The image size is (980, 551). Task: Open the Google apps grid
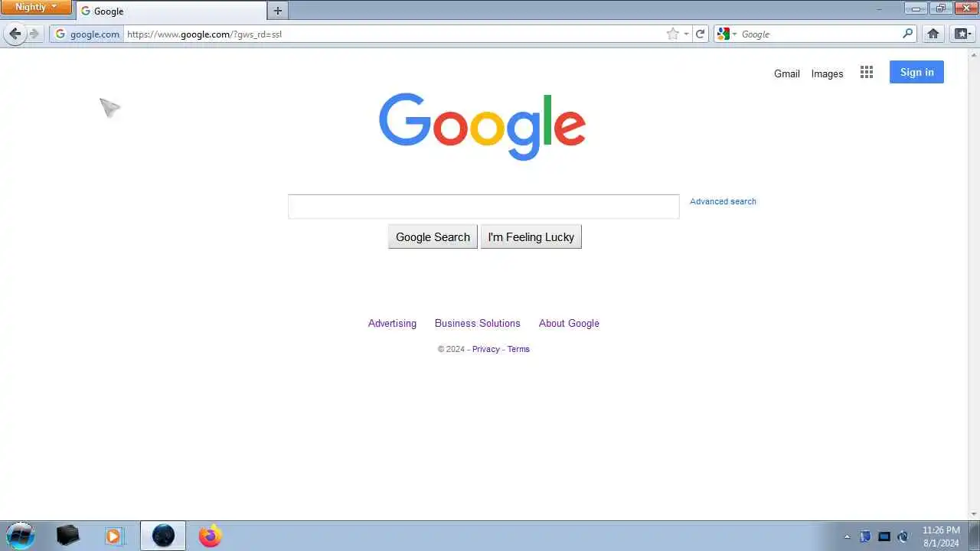[x=867, y=72]
